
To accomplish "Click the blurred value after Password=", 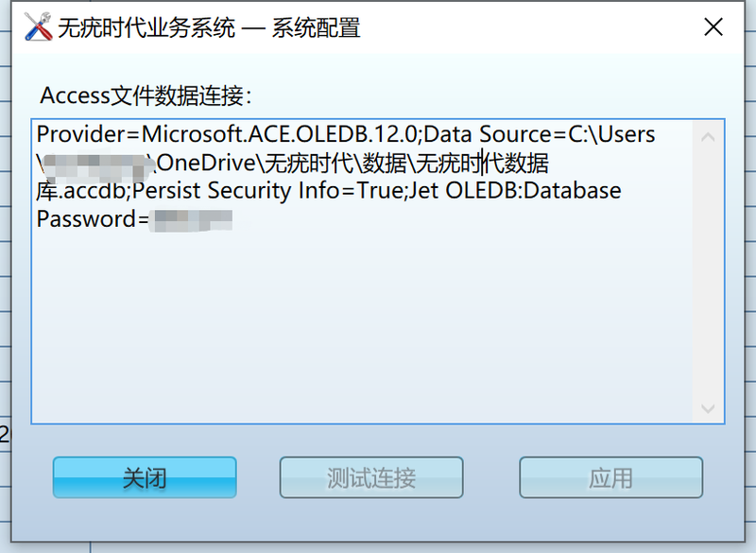I will coord(191,220).
